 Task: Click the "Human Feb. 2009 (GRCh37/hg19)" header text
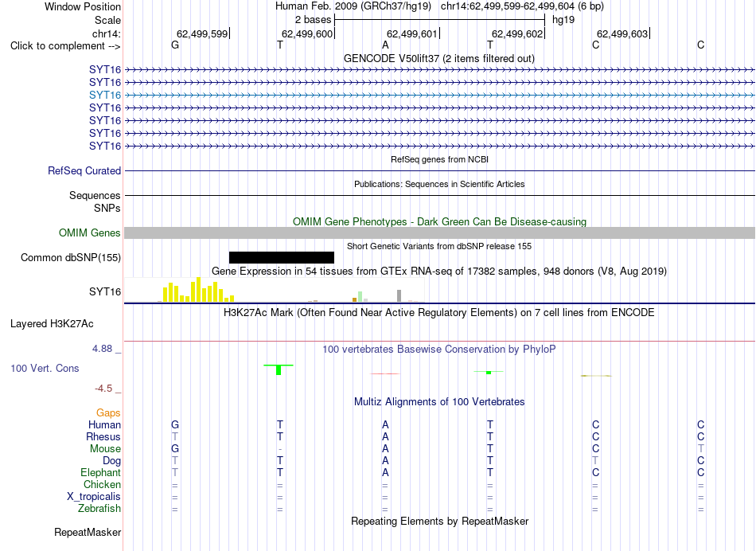tap(354, 6)
